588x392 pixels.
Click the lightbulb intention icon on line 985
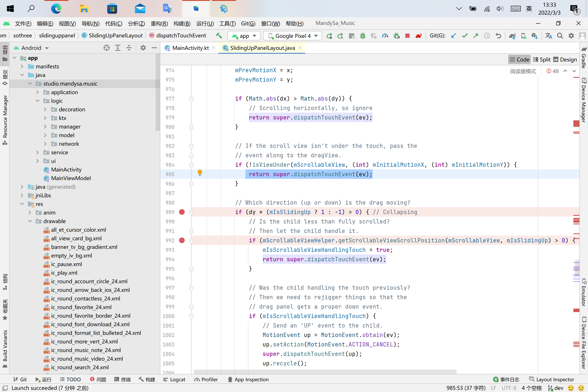(x=200, y=173)
